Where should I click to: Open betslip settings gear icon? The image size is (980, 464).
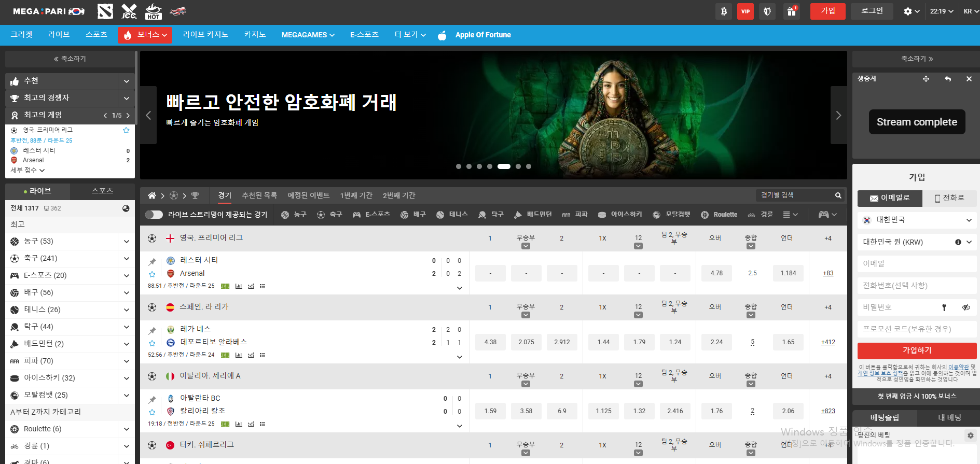[x=971, y=435]
